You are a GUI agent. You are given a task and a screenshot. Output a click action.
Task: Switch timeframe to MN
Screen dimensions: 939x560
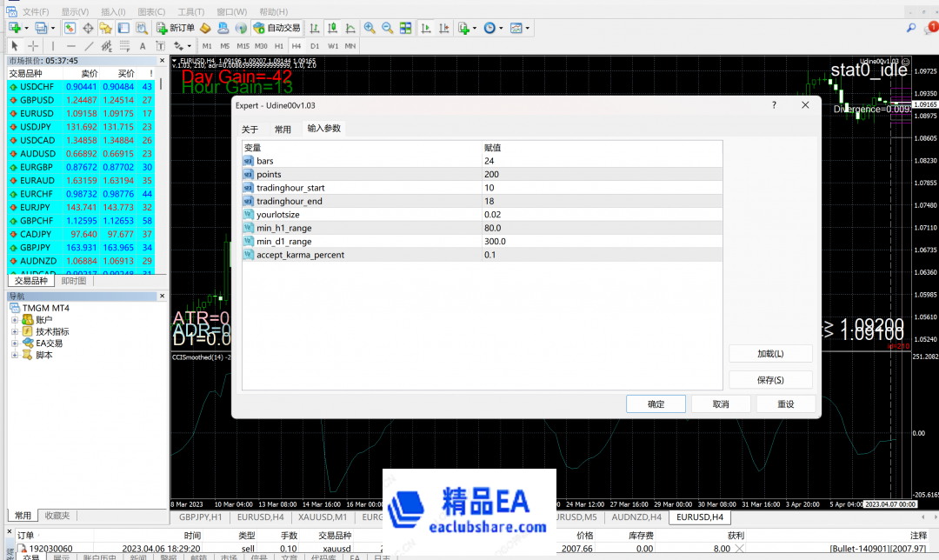tap(350, 46)
